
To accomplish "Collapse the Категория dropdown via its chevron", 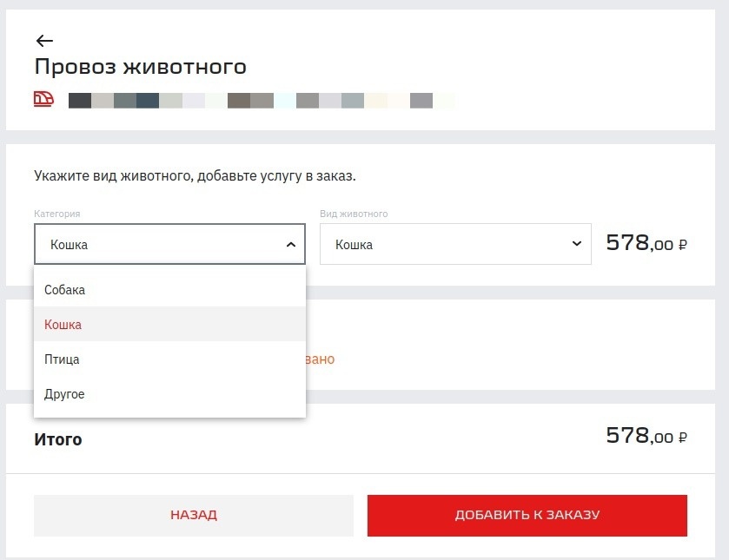I will tap(291, 244).
